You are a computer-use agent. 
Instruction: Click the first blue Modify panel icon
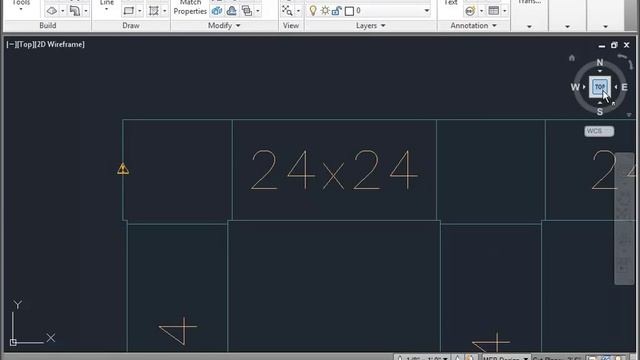pyautogui.click(x=217, y=11)
